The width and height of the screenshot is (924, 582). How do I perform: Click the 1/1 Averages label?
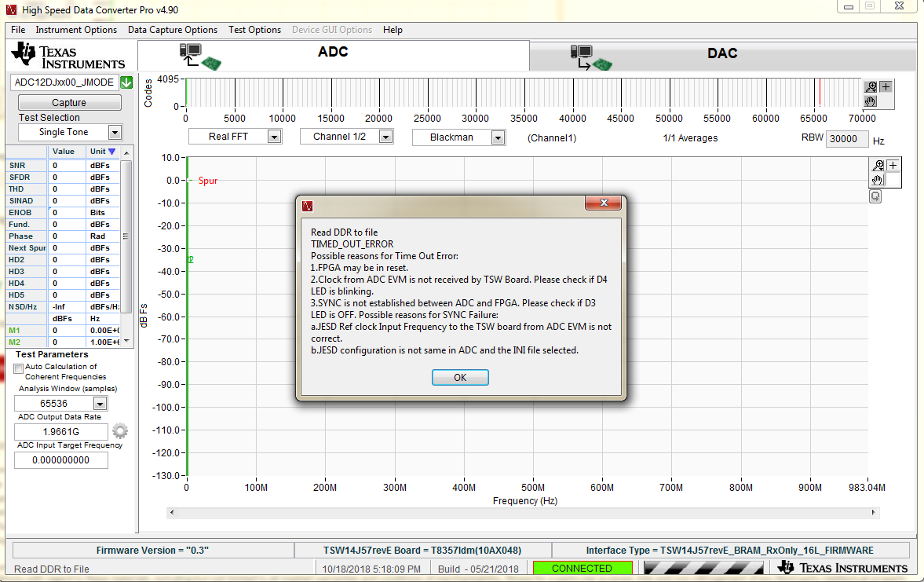(690, 138)
